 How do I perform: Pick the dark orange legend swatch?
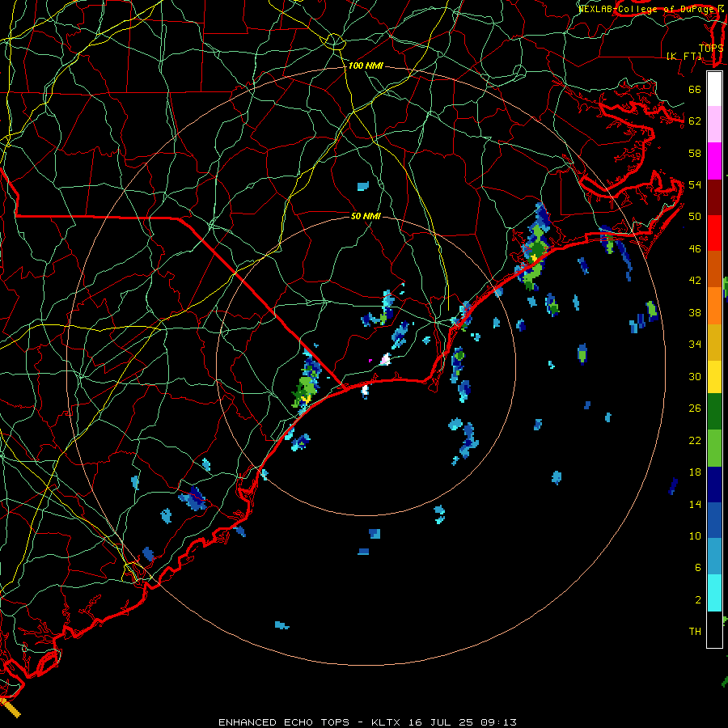(x=714, y=269)
